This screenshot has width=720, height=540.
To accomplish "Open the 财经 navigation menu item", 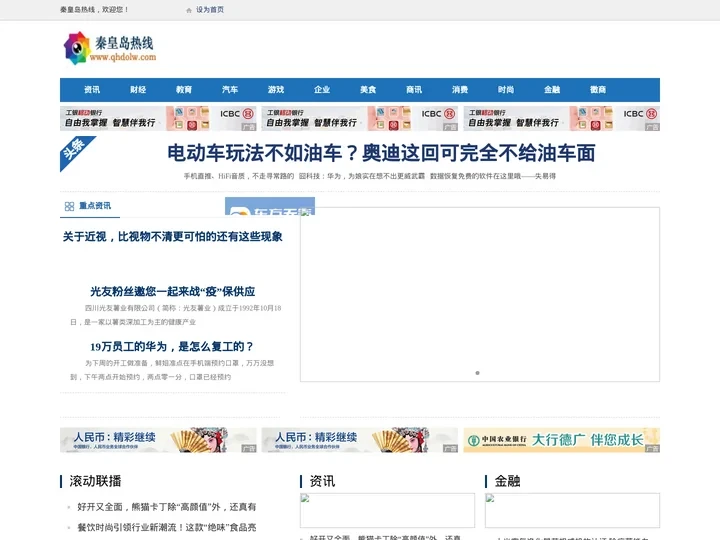I will tap(138, 90).
